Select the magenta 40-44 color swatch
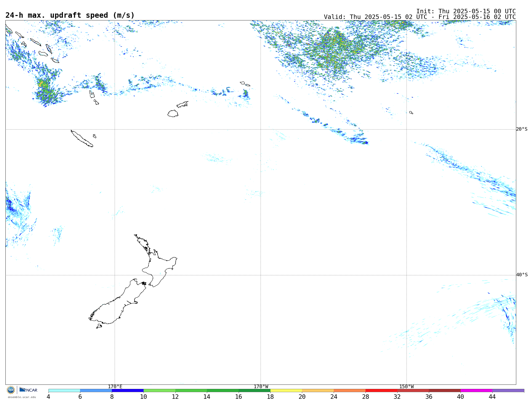The image size is (532, 400). point(476,391)
